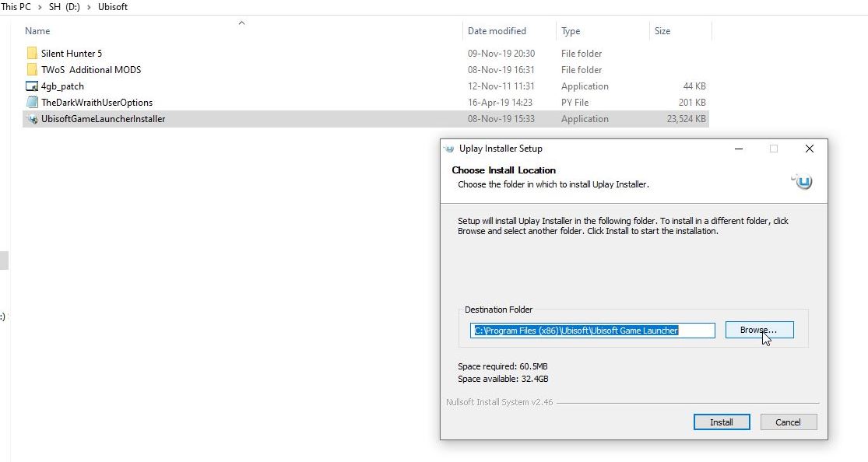Sort files by Date modified column
Viewport: 868px width, 462px height.
[497, 31]
